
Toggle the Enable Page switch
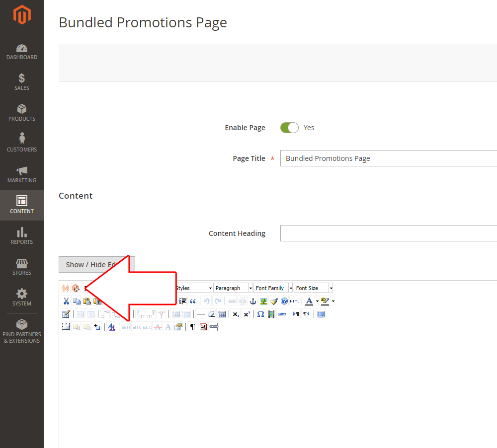[x=289, y=128]
